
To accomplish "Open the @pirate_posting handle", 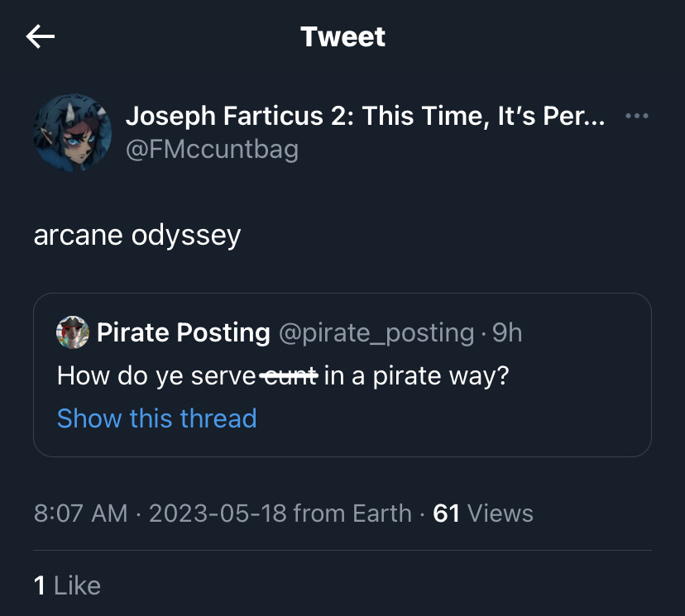I will (376, 333).
